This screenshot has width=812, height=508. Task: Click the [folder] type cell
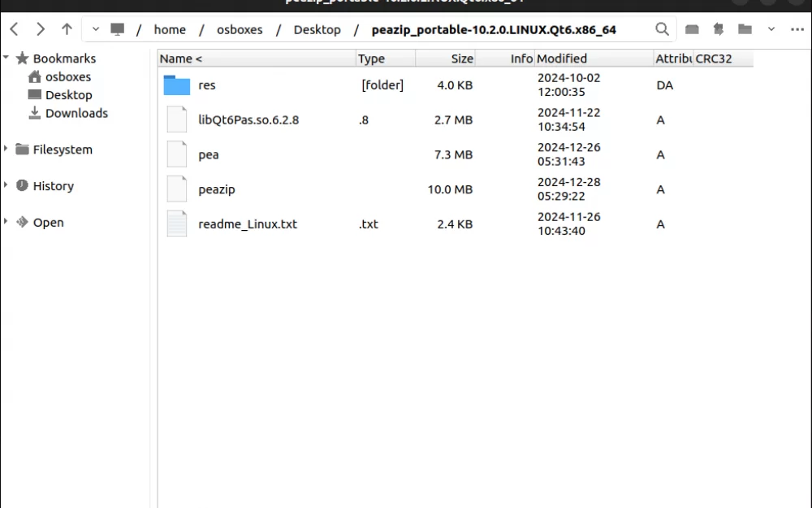click(382, 85)
